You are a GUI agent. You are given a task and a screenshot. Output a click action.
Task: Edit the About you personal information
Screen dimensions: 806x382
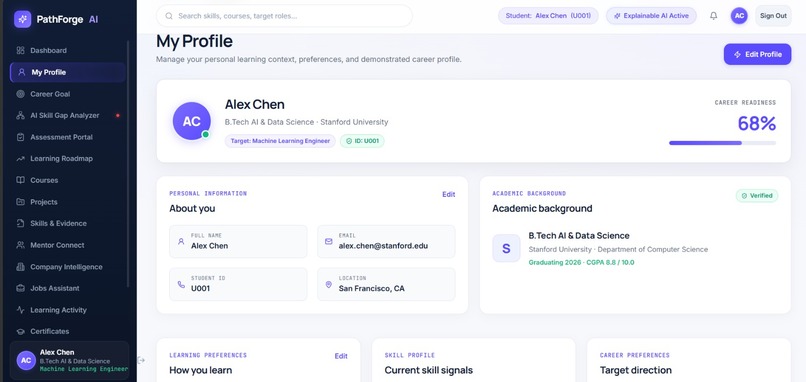pyautogui.click(x=449, y=194)
